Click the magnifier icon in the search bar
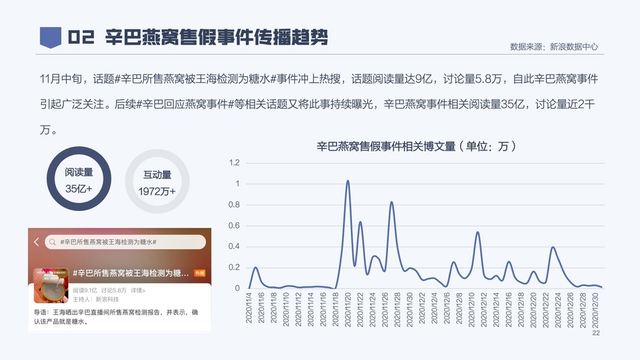 pyautogui.click(x=52, y=242)
